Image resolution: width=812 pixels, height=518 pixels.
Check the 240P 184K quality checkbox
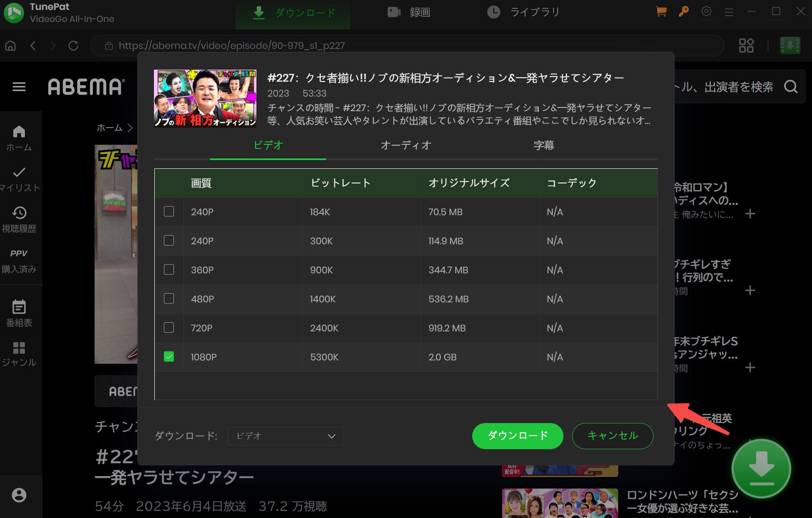169,212
